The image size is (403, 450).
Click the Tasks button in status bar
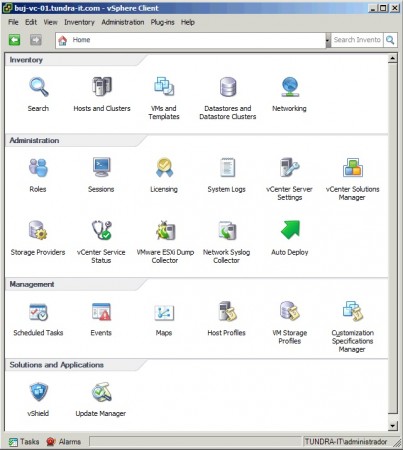24,442
